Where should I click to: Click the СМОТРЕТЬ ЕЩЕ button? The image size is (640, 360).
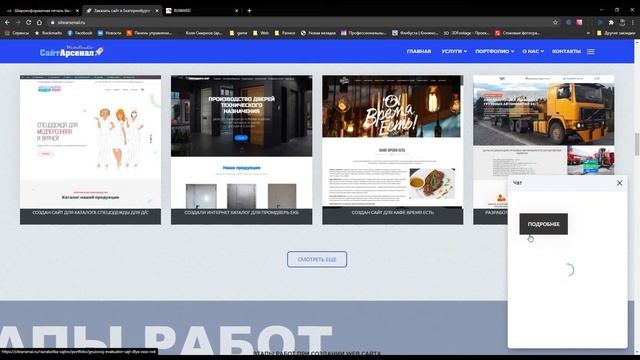point(317,260)
